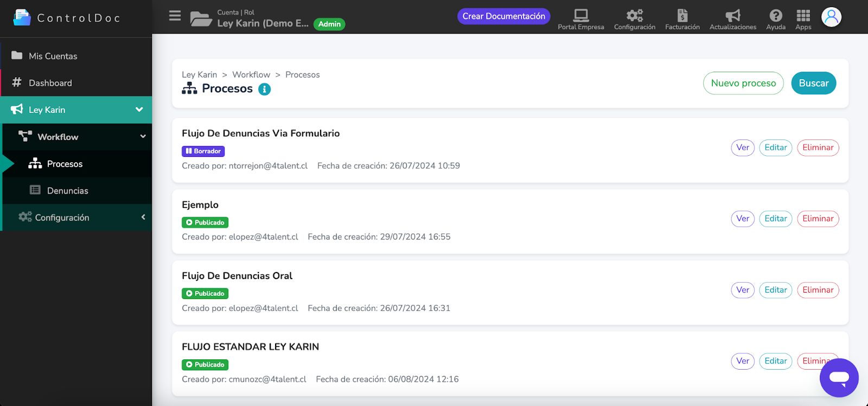Click the Dashboard hash icon
The height and width of the screenshot is (406, 868).
tap(17, 82)
